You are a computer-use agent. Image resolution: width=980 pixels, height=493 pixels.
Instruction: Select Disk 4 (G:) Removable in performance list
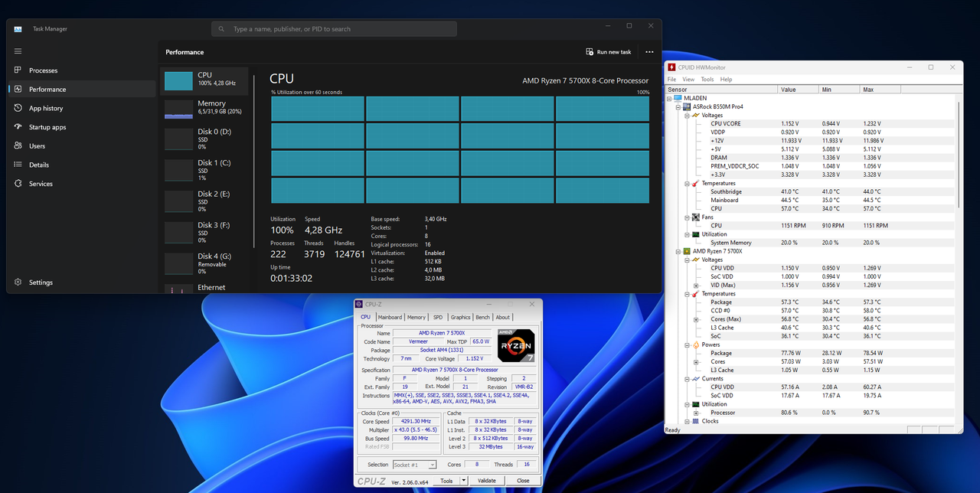click(204, 264)
